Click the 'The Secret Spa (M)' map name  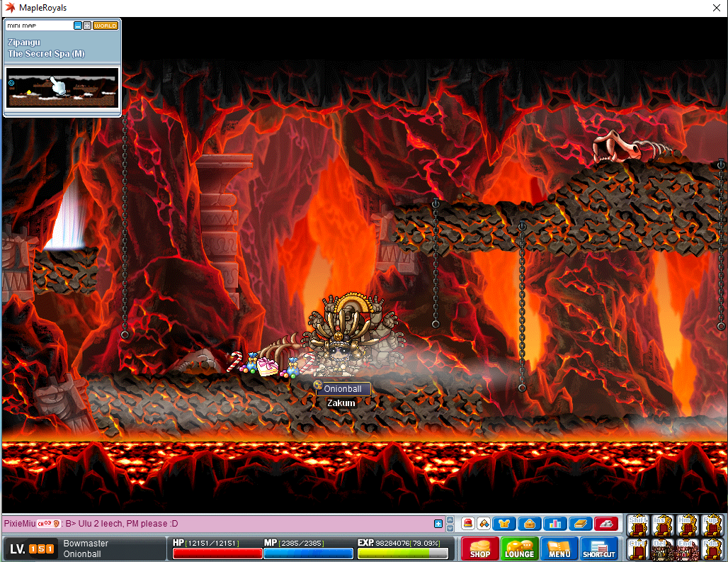[47, 53]
